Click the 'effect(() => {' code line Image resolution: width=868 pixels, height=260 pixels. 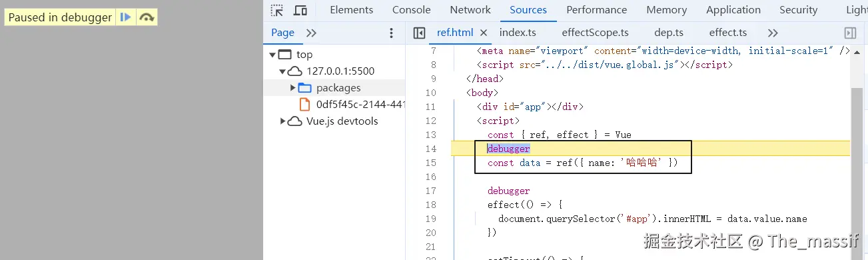(526, 205)
